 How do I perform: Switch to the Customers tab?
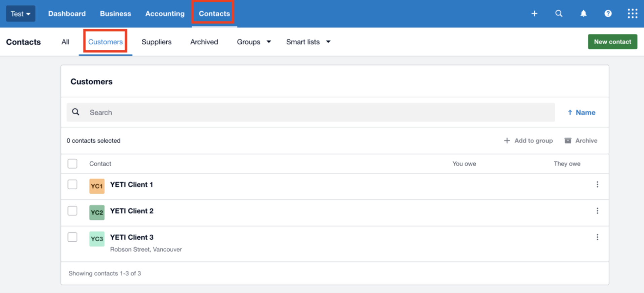pyautogui.click(x=105, y=42)
